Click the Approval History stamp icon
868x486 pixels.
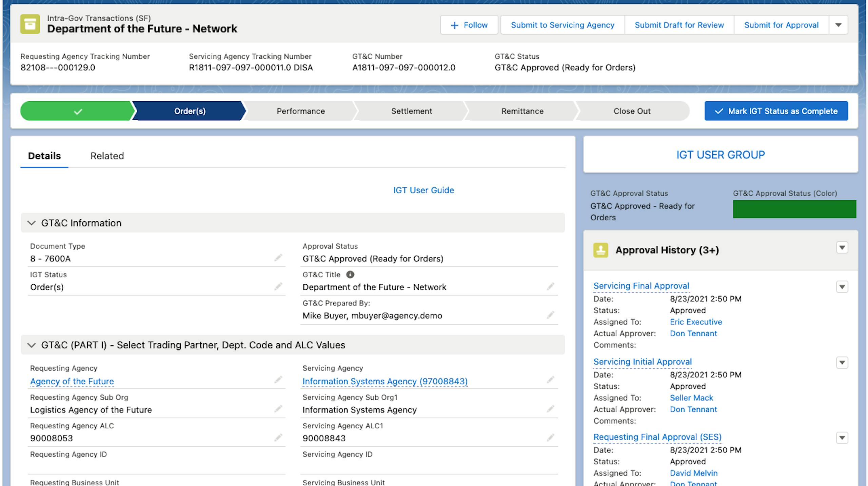coord(600,250)
